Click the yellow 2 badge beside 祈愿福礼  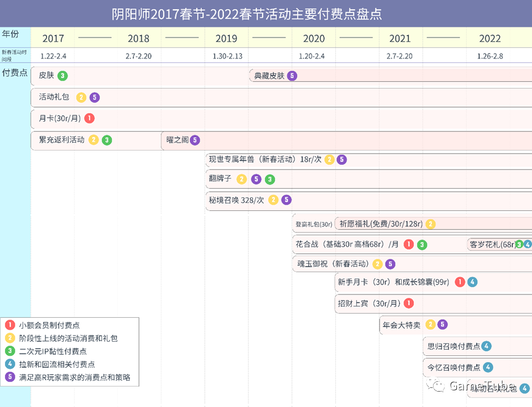[431, 224]
